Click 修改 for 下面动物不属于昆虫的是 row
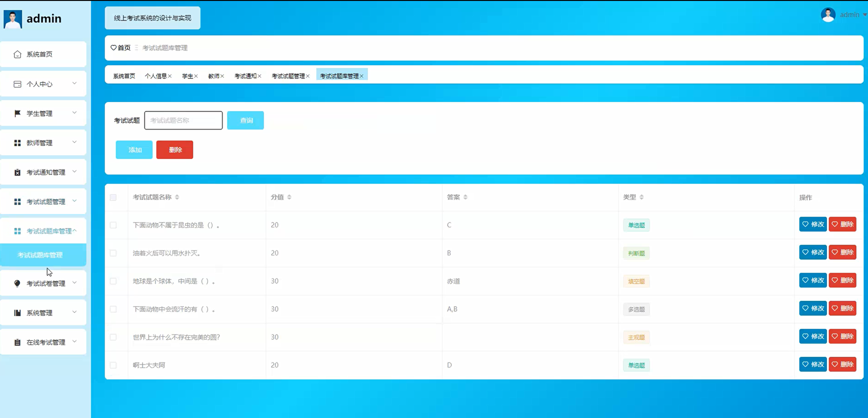This screenshot has width=868, height=418. (x=813, y=224)
